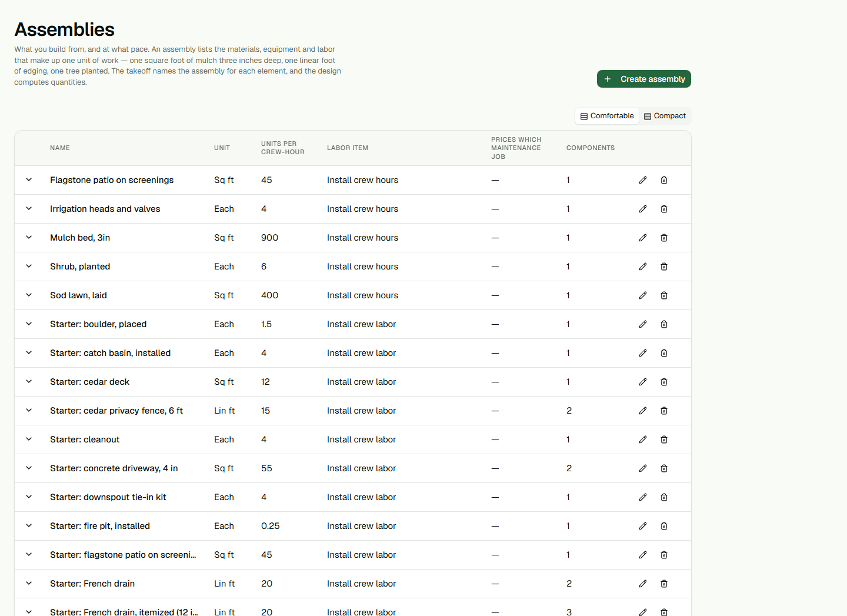The image size is (847, 616).
Task: Click Starter: catch basin, installed name
Action: point(111,353)
